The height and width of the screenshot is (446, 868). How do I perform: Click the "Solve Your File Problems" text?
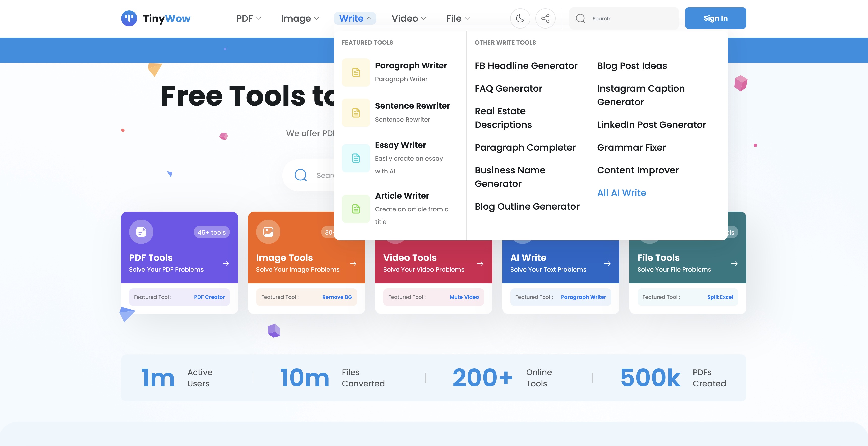click(674, 269)
